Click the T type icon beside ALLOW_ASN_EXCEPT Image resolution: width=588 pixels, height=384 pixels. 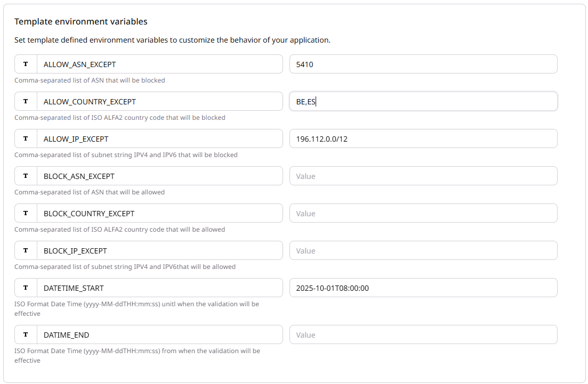point(26,64)
